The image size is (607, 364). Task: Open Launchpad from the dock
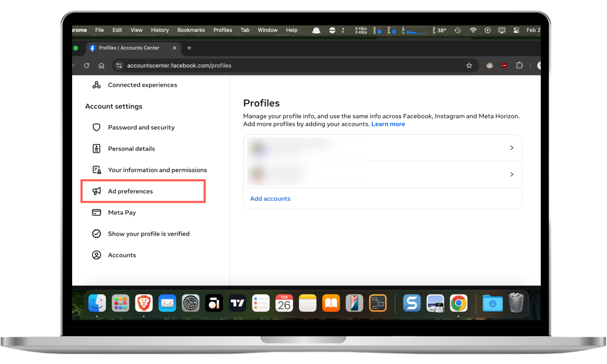click(x=120, y=303)
